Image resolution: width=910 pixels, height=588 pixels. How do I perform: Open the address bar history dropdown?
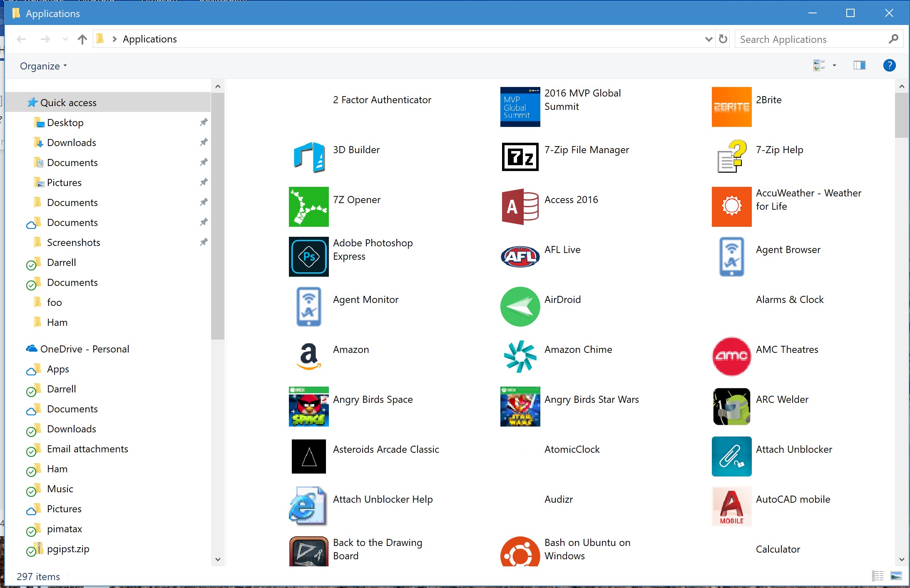709,39
